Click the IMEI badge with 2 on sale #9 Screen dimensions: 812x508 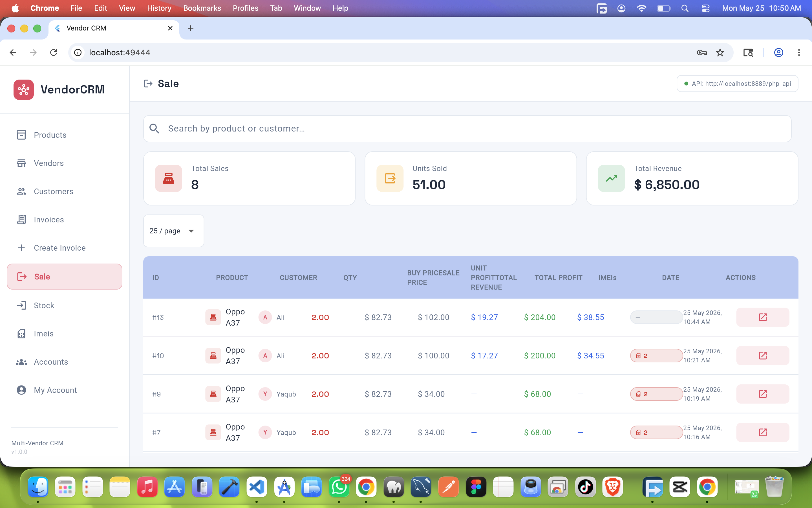[656, 394]
